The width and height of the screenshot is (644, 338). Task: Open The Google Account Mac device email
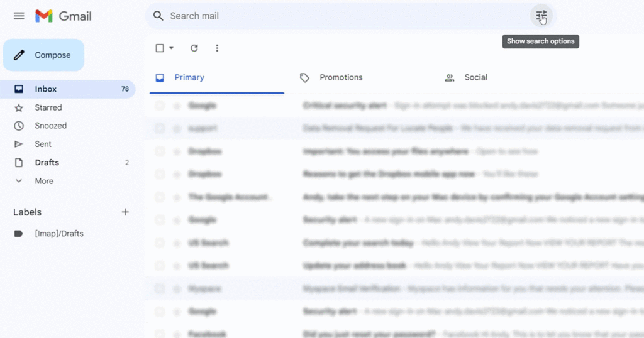394,197
